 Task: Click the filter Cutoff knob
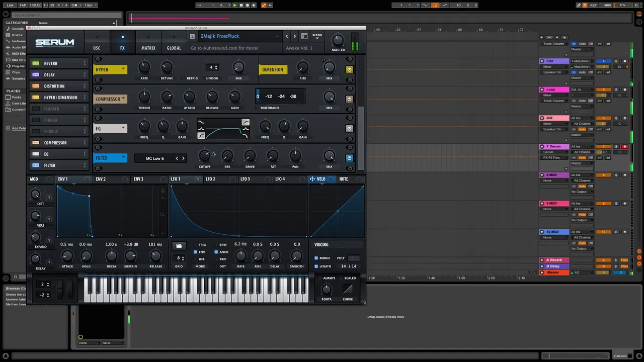point(204,155)
